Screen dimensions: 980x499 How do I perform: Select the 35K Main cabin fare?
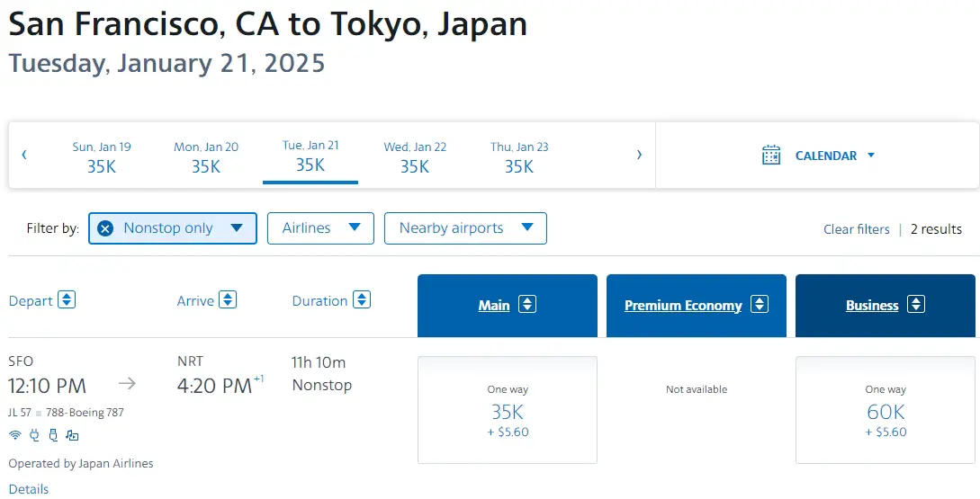pyautogui.click(x=507, y=411)
